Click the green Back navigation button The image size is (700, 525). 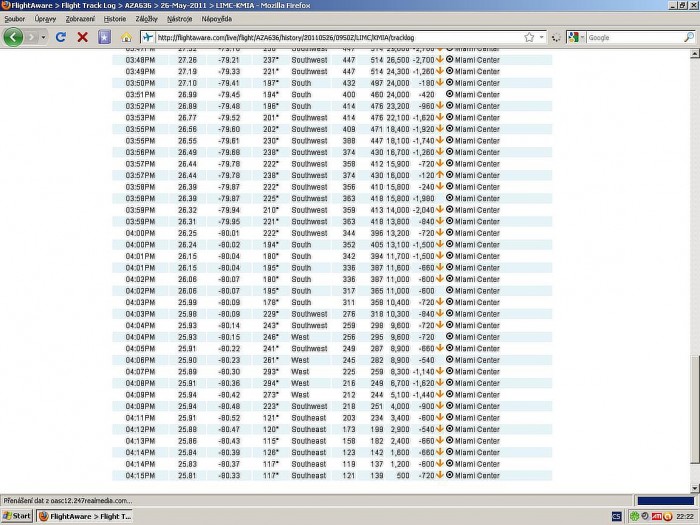[x=13, y=37]
